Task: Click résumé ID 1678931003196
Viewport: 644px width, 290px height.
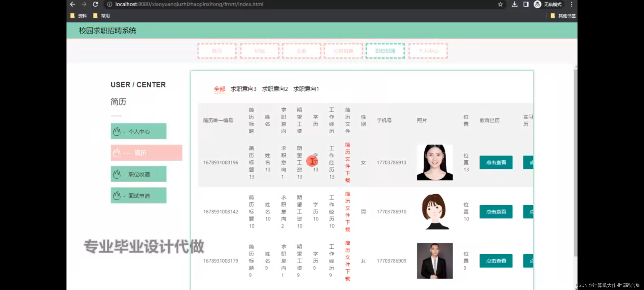Action: (221, 163)
